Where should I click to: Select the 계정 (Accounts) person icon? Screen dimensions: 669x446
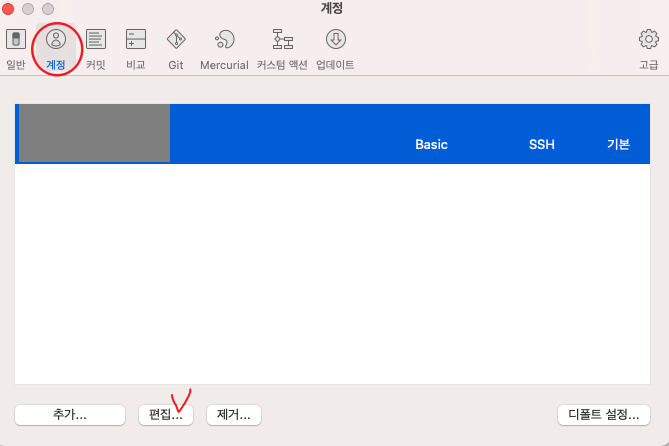point(56,39)
